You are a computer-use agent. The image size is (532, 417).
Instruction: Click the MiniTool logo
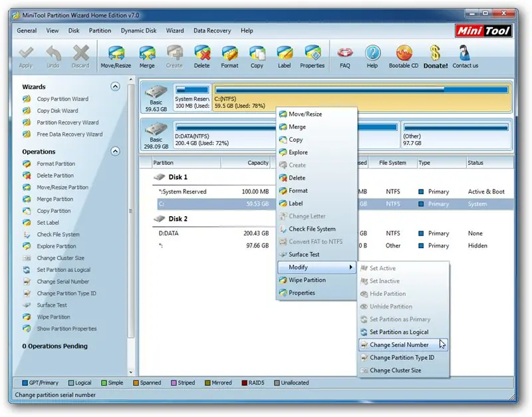pyautogui.click(x=483, y=31)
